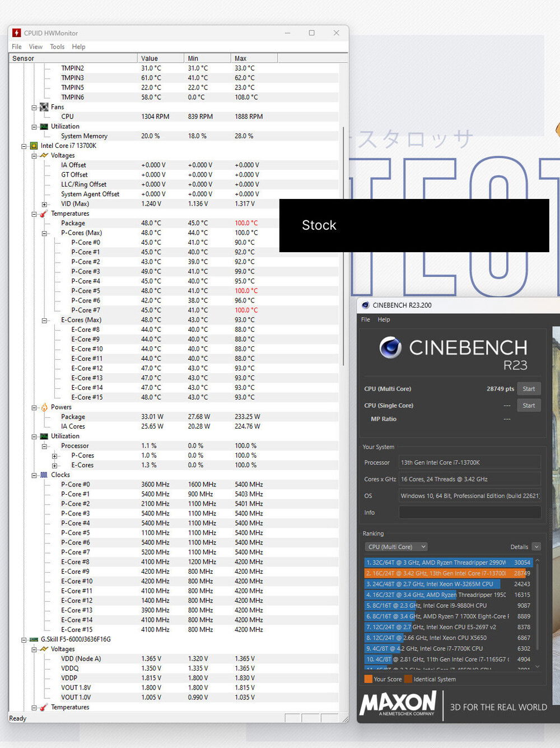Click the Intel Core i7 13700K chip icon
This screenshot has height=748, width=560.
[34, 146]
